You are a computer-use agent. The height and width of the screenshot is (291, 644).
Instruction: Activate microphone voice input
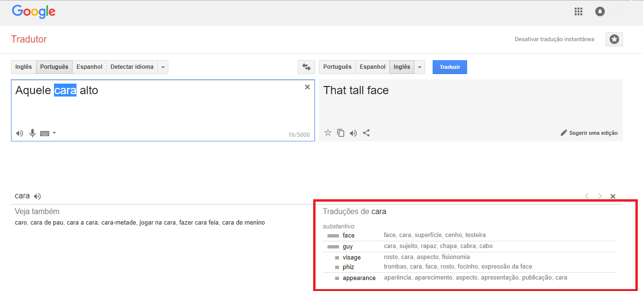(33, 133)
